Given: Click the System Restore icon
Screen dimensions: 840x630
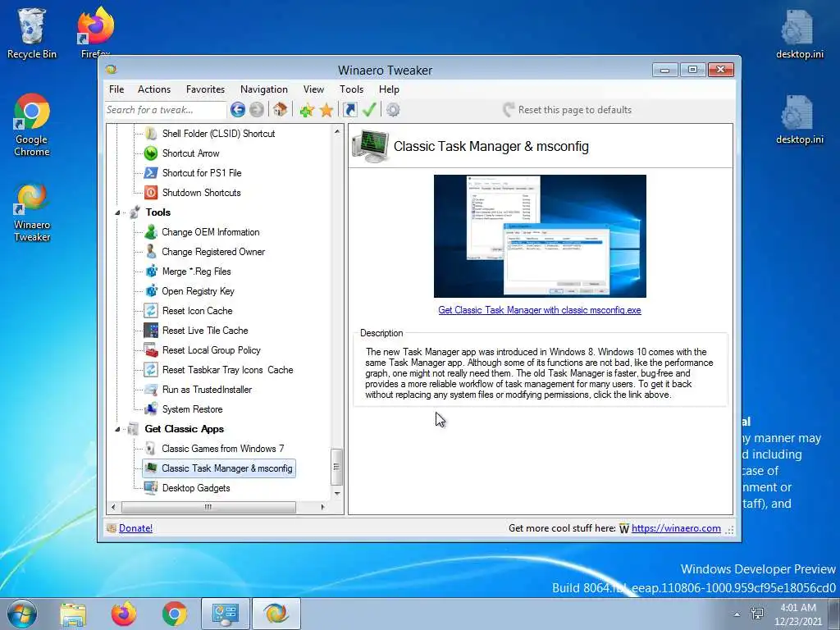Looking at the screenshot, I should pos(151,409).
